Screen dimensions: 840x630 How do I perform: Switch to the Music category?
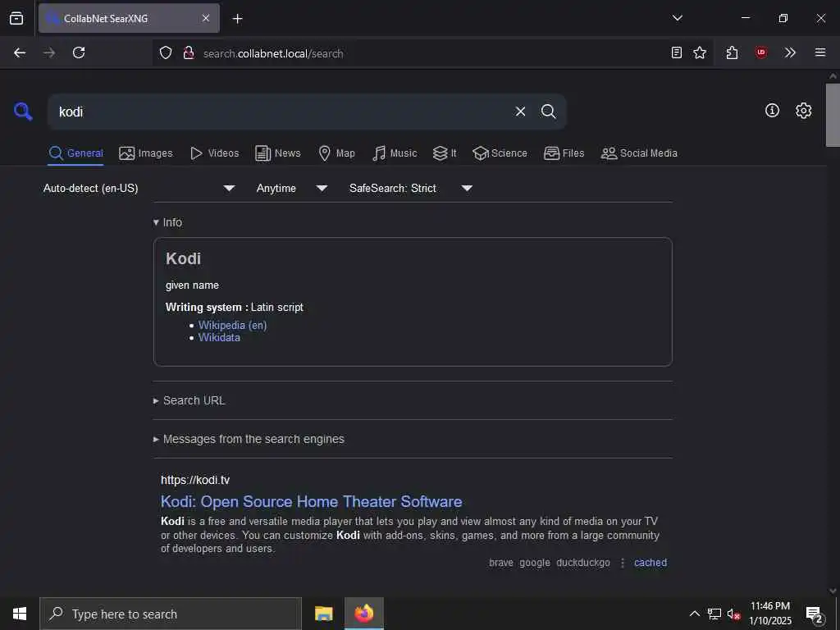[395, 153]
